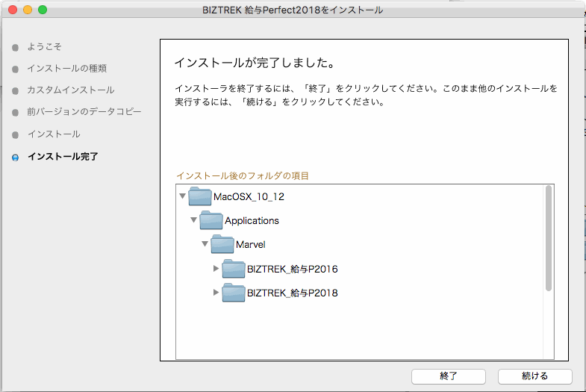The height and width of the screenshot is (392, 586).
Task: Click the green zoom window button
Action: (43, 10)
